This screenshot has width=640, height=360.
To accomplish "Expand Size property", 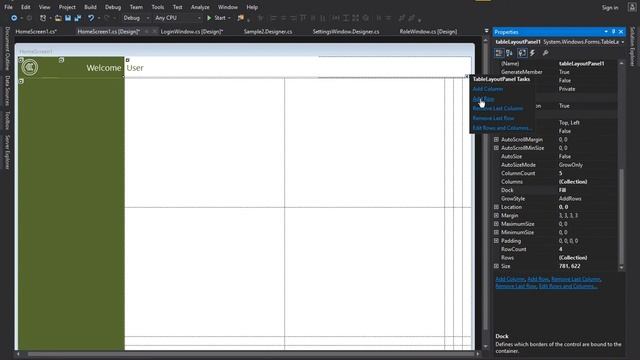I will tap(496, 266).
